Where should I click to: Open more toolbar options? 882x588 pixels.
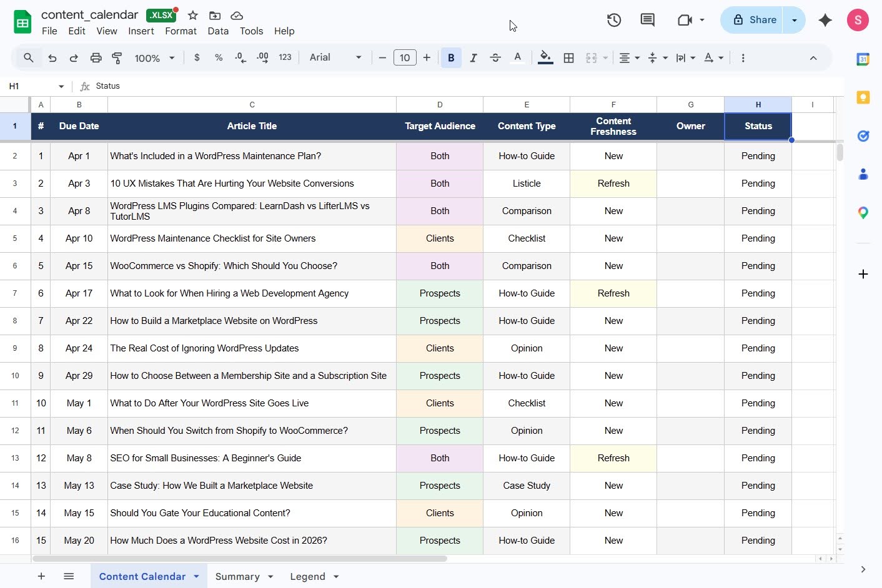coord(743,58)
